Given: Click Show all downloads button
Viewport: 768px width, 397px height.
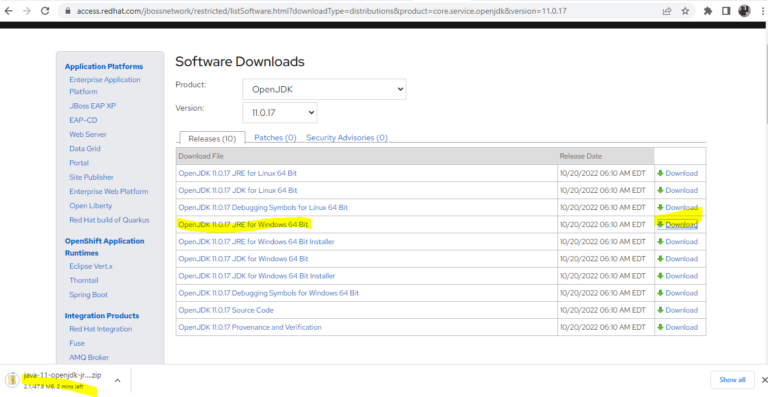Looking at the screenshot, I should tap(732, 379).
